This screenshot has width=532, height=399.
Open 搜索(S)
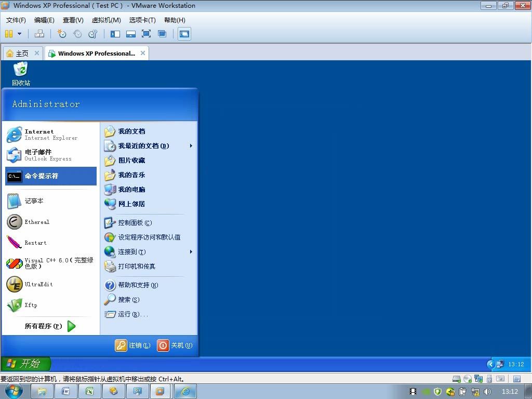click(x=149, y=300)
